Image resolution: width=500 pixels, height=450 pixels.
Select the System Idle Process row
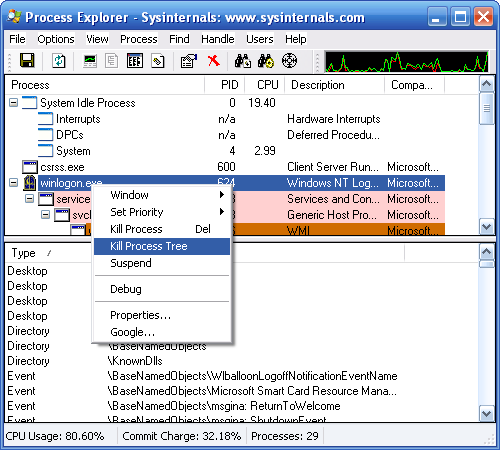click(225, 103)
